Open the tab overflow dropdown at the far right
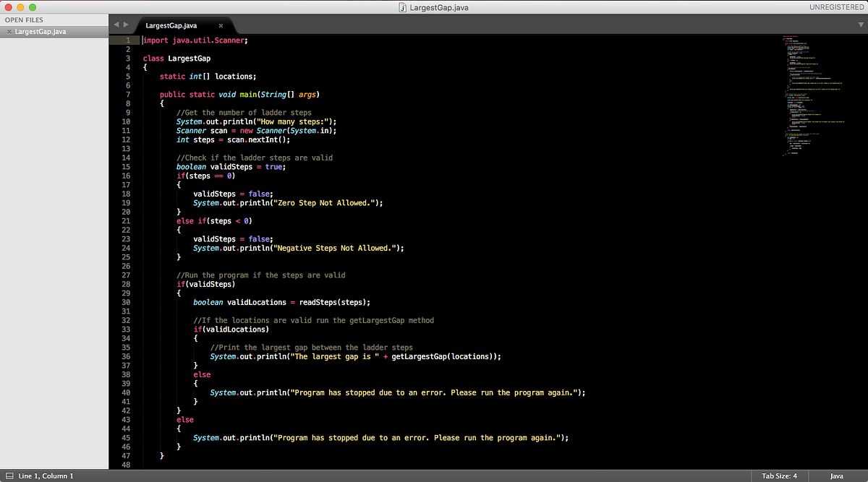Screen dimensions: 868x482 tap(861, 24)
